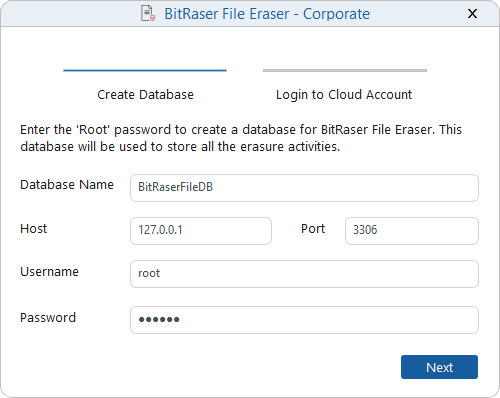Select the Login to Cloud Account step
The image size is (500, 398).
tap(344, 95)
